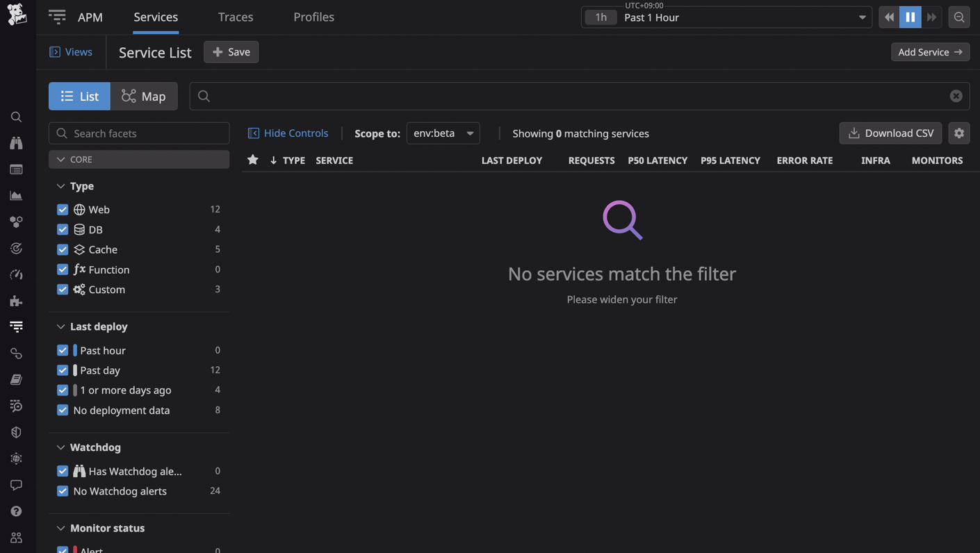Zoom out the time range with the magnifier button

tap(958, 17)
